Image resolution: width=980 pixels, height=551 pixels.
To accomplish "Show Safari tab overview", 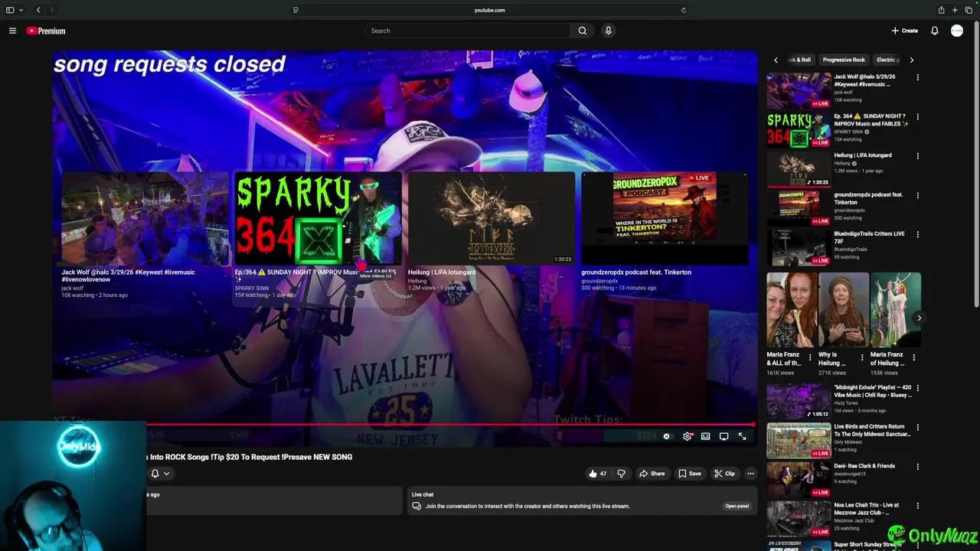I will [x=969, y=10].
